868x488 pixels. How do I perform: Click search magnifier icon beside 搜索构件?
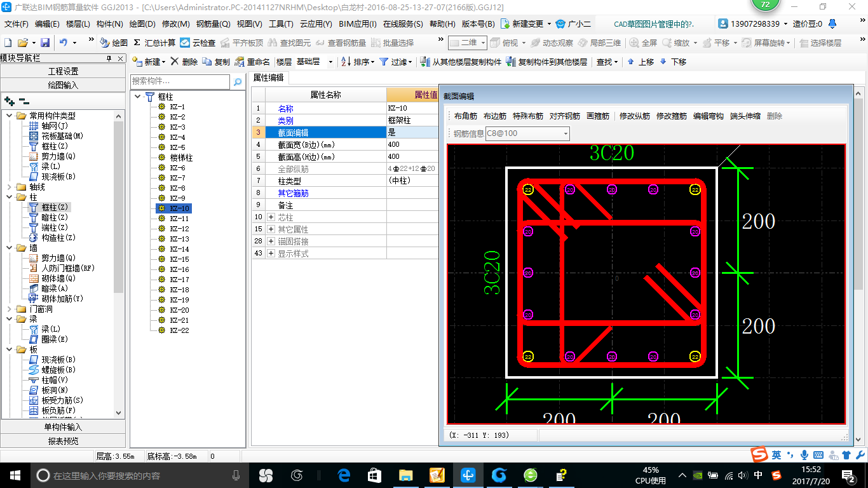(x=238, y=82)
